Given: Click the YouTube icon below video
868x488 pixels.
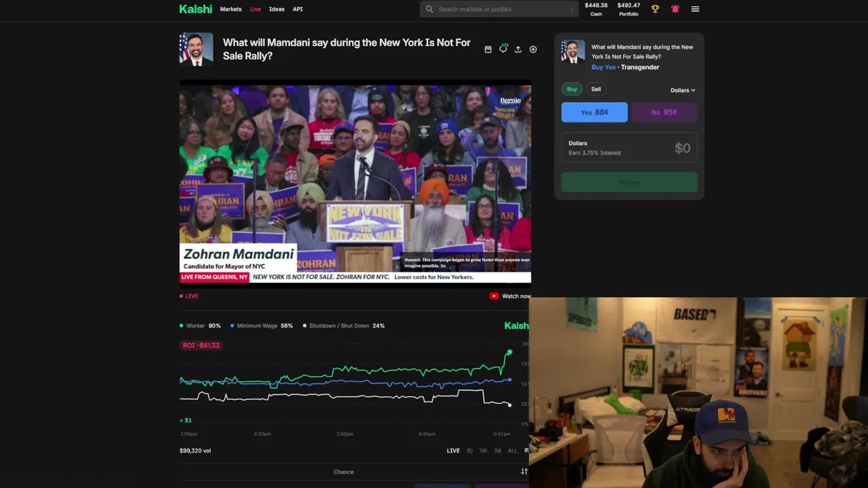Looking at the screenshot, I should pyautogui.click(x=494, y=296).
